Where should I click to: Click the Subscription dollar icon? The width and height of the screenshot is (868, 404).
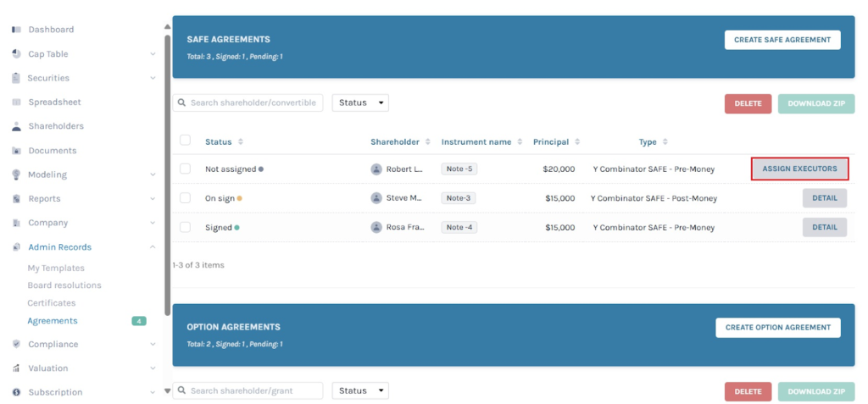point(16,392)
